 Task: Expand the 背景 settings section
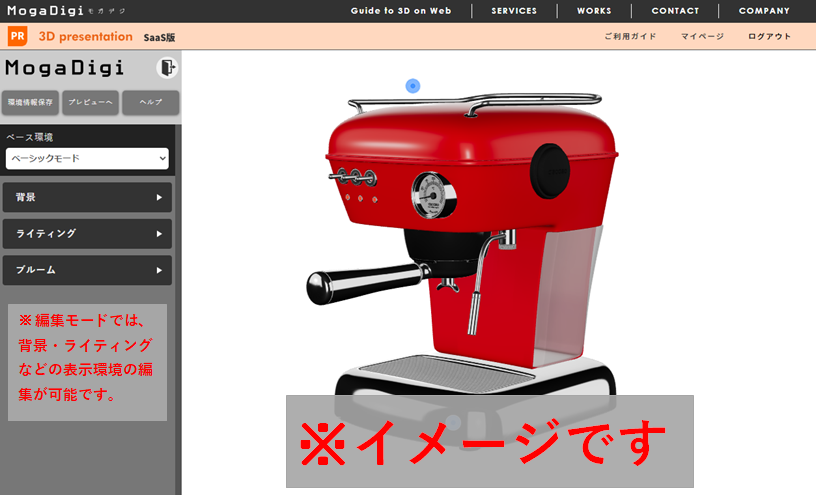88,197
